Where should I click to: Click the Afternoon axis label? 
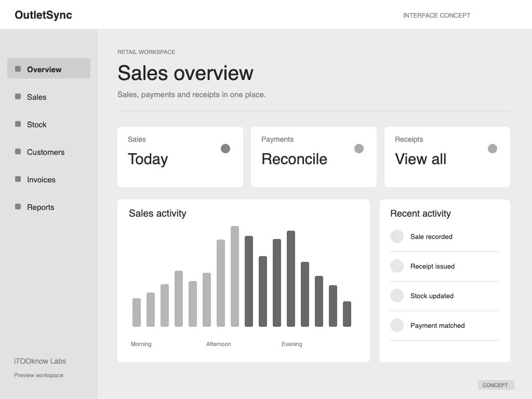click(x=219, y=344)
